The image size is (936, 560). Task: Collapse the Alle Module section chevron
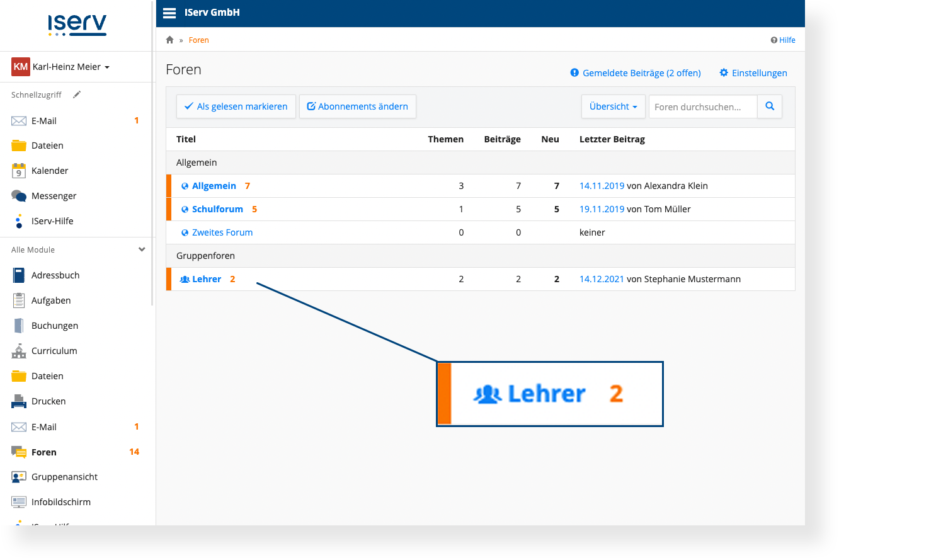tap(142, 249)
